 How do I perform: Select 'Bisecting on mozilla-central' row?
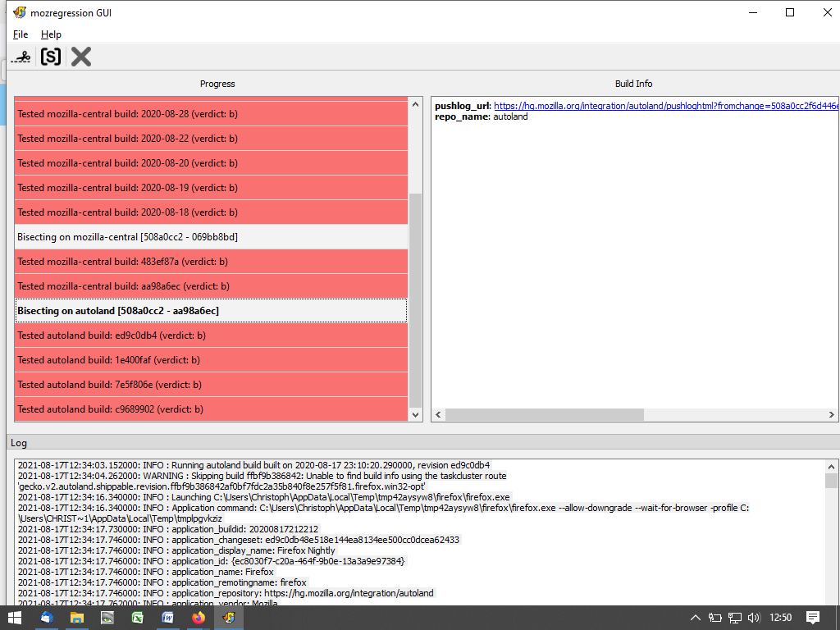[x=210, y=237]
